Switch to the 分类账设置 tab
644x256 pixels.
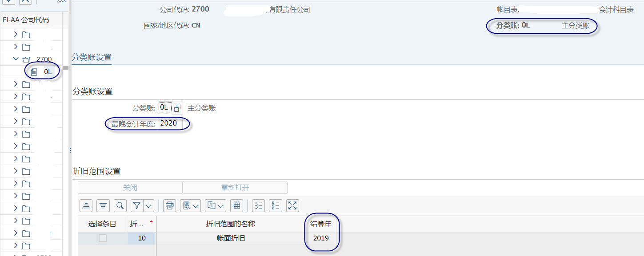coord(91,57)
